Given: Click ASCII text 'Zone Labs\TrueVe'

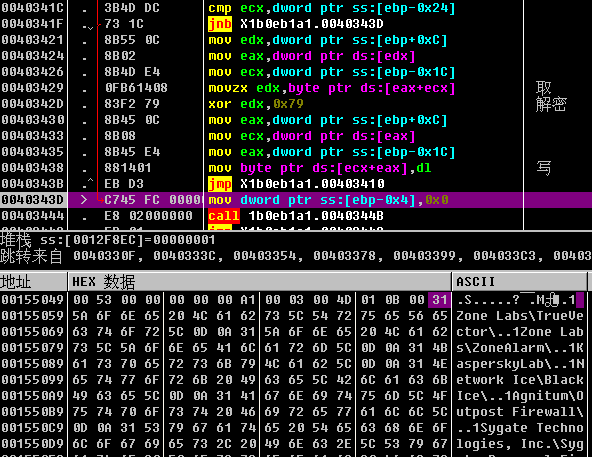Looking at the screenshot, I should point(520,316).
